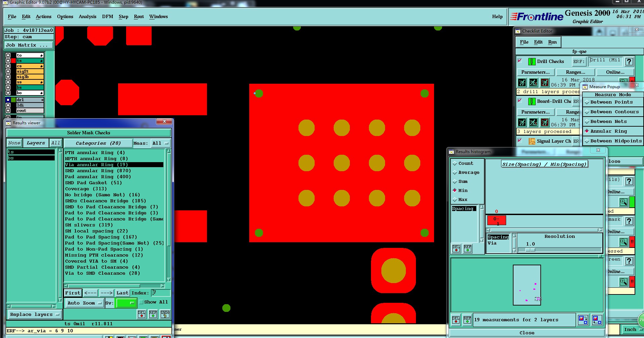Viewport: 644px width, 338px height.
Task: Click Last button in Results viewer
Action: 122,293
